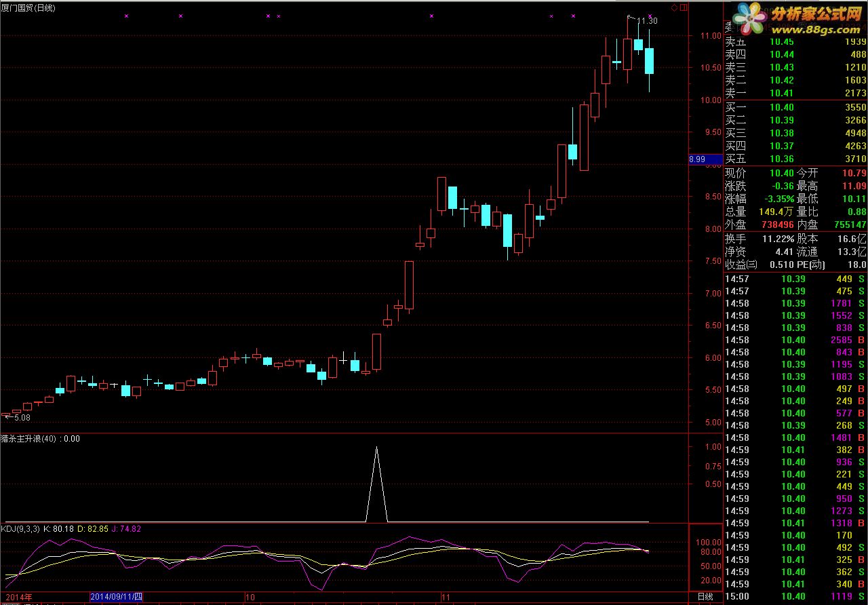The height and width of the screenshot is (605, 868).
Task: Click the square split-window icon beside diamond
Action: [x=682, y=7]
